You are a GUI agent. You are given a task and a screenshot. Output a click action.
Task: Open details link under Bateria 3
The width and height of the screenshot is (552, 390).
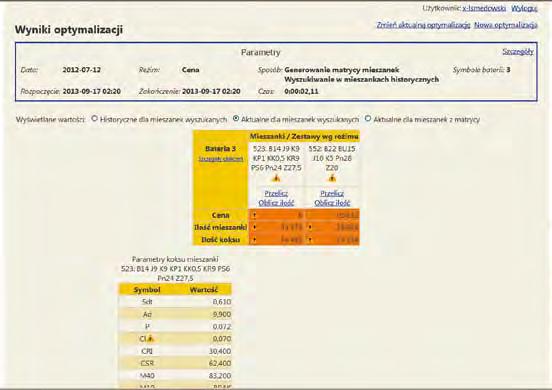coord(221,159)
